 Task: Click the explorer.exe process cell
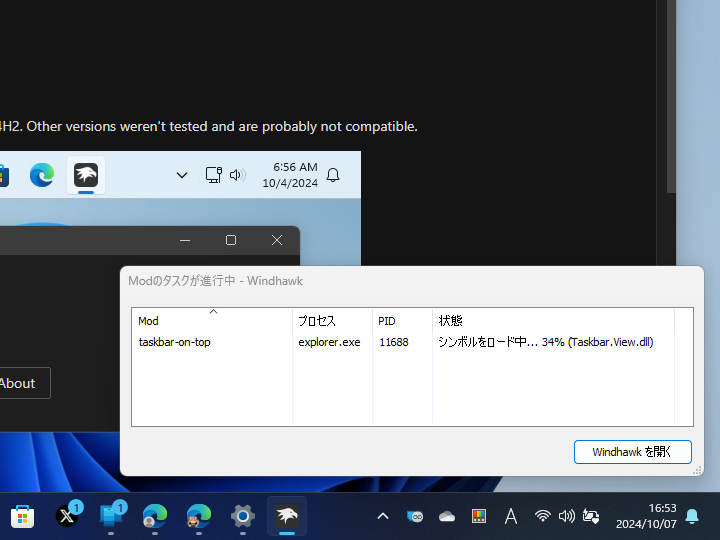tap(329, 342)
